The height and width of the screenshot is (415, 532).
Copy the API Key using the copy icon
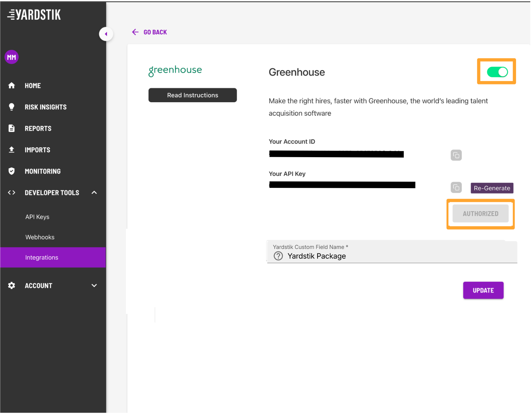pyautogui.click(x=456, y=188)
